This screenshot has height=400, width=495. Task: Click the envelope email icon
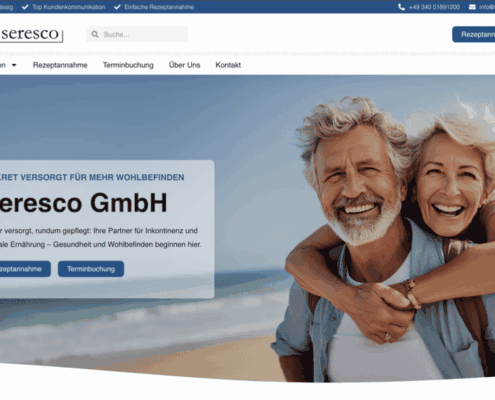pos(472,7)
